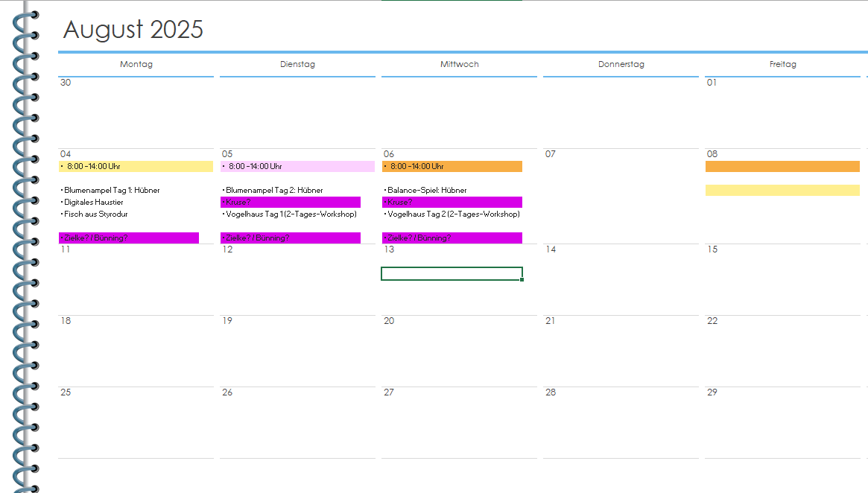
Task: Click the Dienstag column header
Action: (297, 65)
